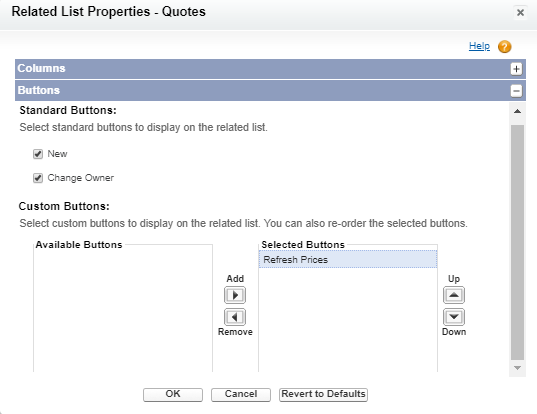The image size is (537, 414).
Task: Click the Remove left-arrow button
Action: pyautogui.click(x=235, y=317)
